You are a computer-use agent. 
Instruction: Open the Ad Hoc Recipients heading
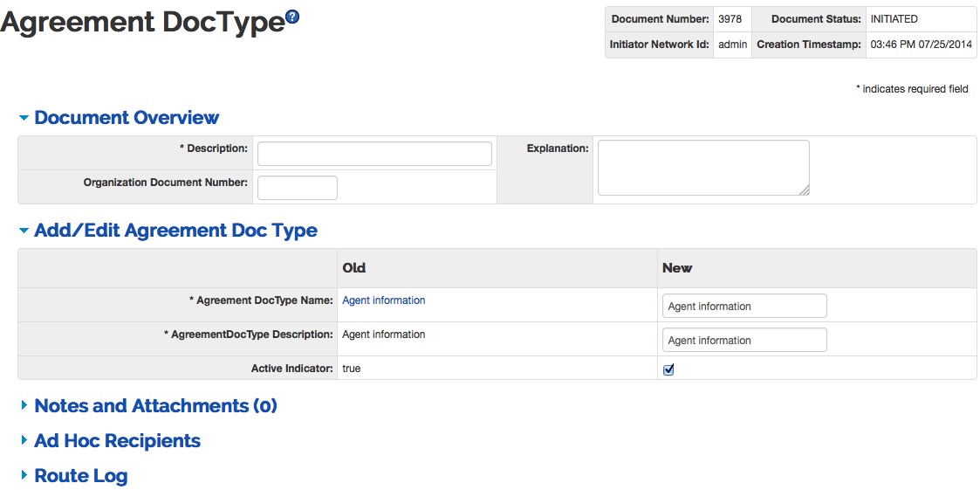click(x=117, y=441)
